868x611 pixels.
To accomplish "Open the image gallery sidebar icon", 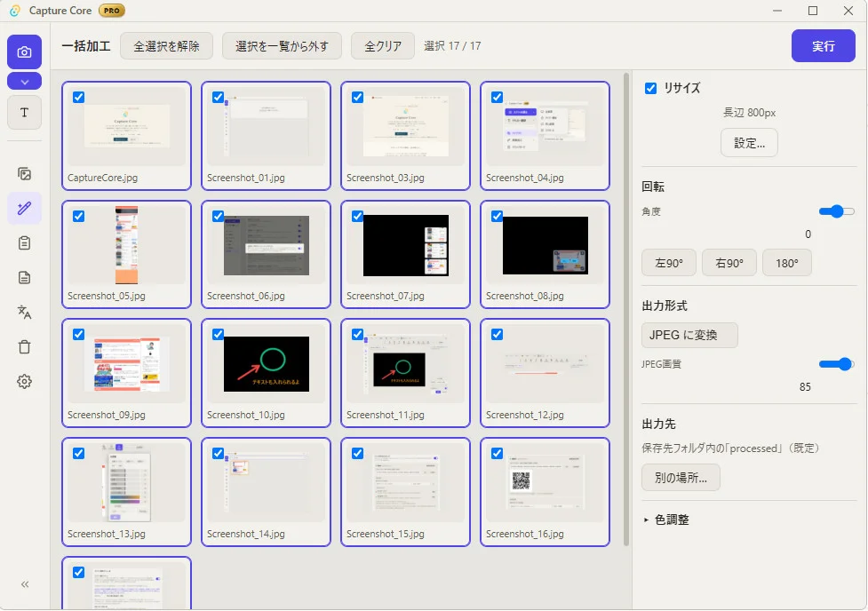I will click(24, 174).
